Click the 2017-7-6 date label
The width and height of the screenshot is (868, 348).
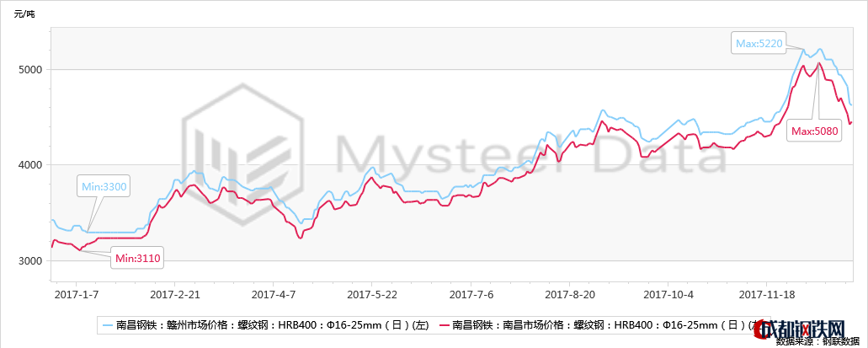click(x=471, y=294)
